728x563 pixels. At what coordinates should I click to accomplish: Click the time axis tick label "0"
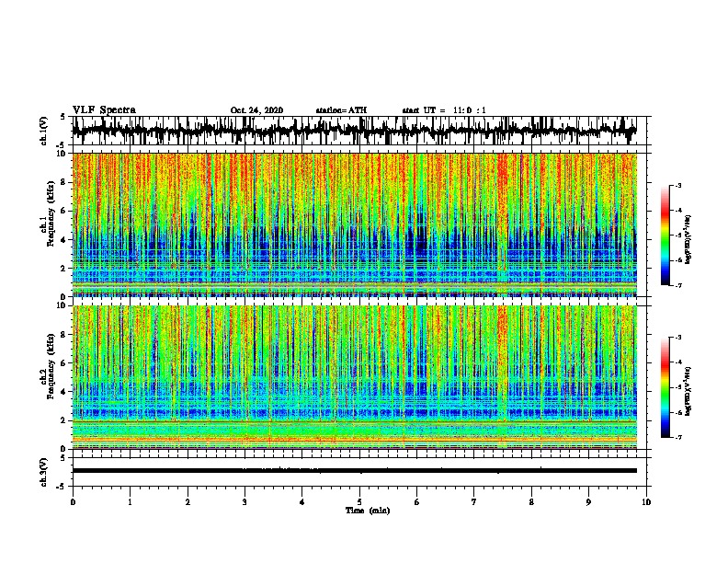point(73,502)
